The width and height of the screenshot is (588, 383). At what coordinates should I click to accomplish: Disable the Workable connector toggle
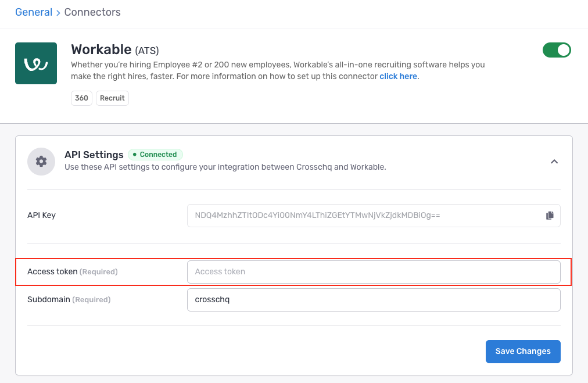point(557,50)
